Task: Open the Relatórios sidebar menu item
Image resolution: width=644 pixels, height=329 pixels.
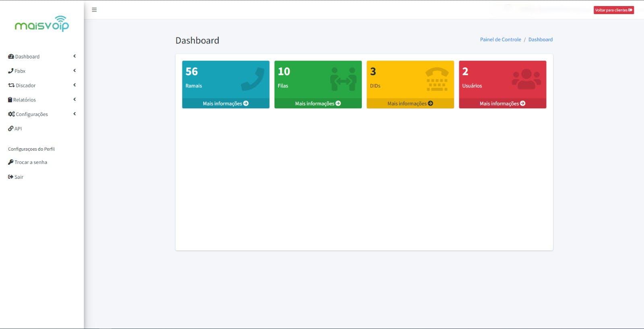Action: point(42,100)
